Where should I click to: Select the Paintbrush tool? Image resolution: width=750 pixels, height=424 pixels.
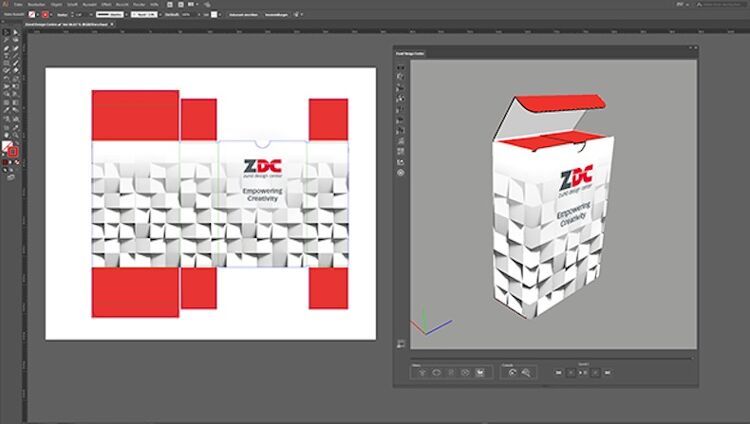pos(16,63)
